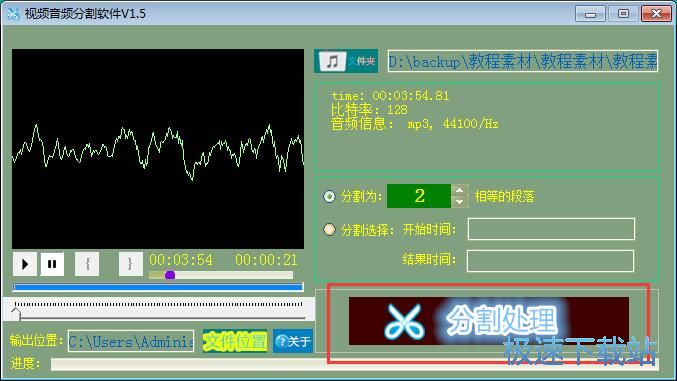Decrease segment count with down arrow
This screenshot has height=381, width=677.
click(x=459, y=202)
